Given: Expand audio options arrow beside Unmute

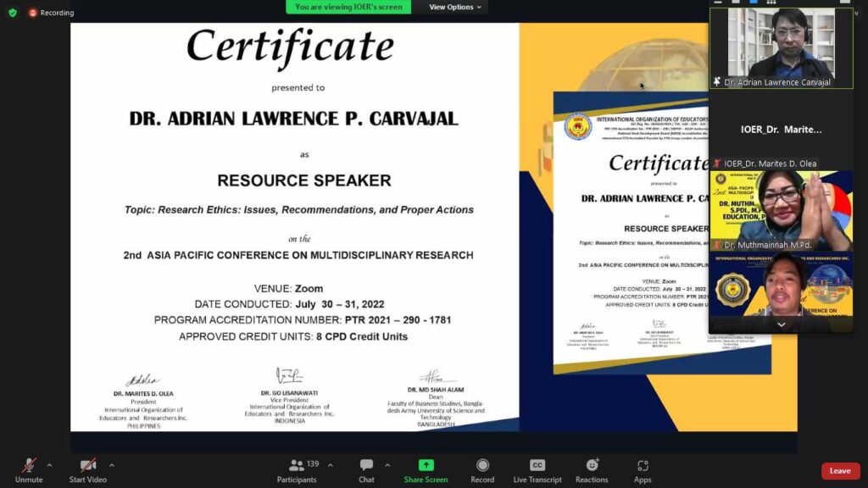Looking at the screenshot, I should [49, 464].
